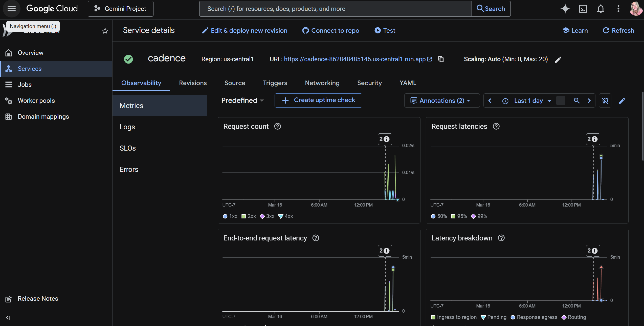This screenshot has width=644, height=326.
Task: Expand the Predefined dashboard dropdown
Action: [242, 100]
